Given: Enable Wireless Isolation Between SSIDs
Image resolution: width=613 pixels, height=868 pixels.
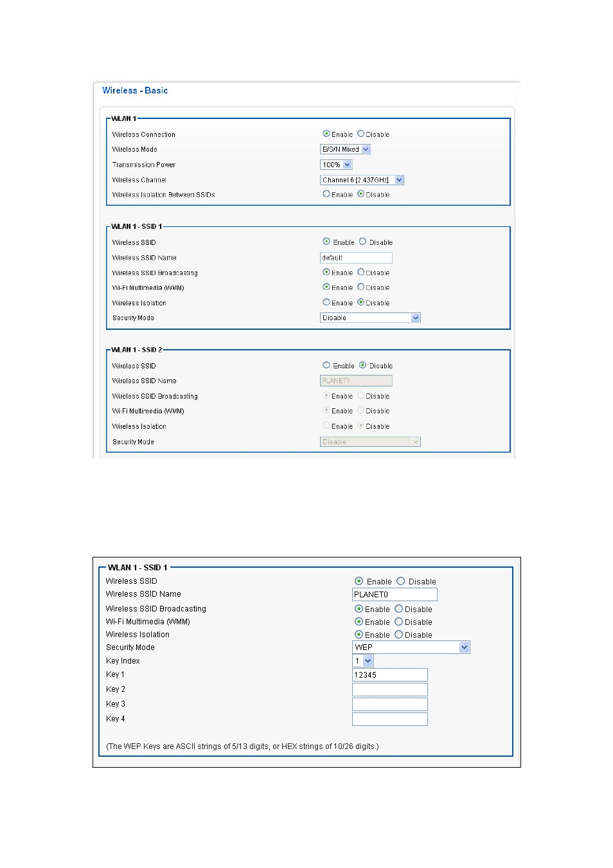Looking at the screenshot, I should (326, 194).
